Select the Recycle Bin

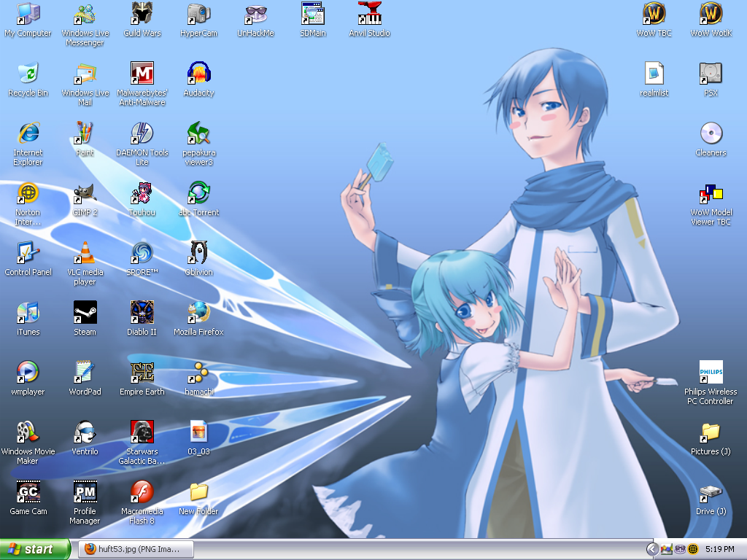point(28,74)
